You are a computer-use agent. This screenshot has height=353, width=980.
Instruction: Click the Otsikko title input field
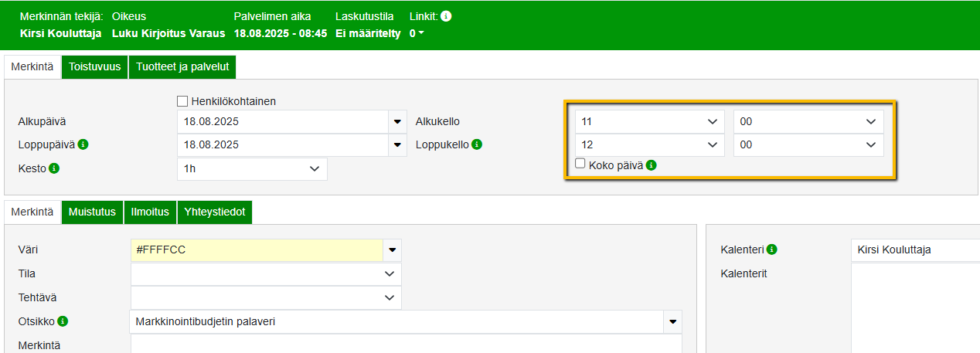click(x=396, y=321)
